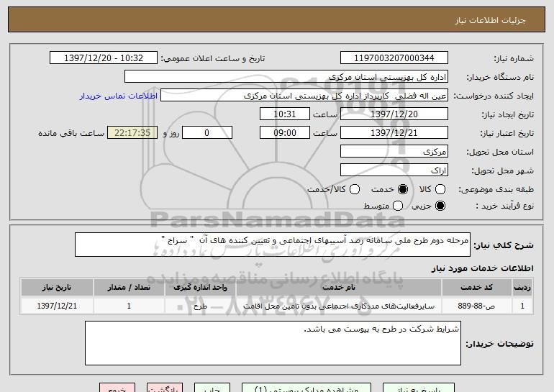Click the remaining time counter 22:17:35

coord(132,133)
